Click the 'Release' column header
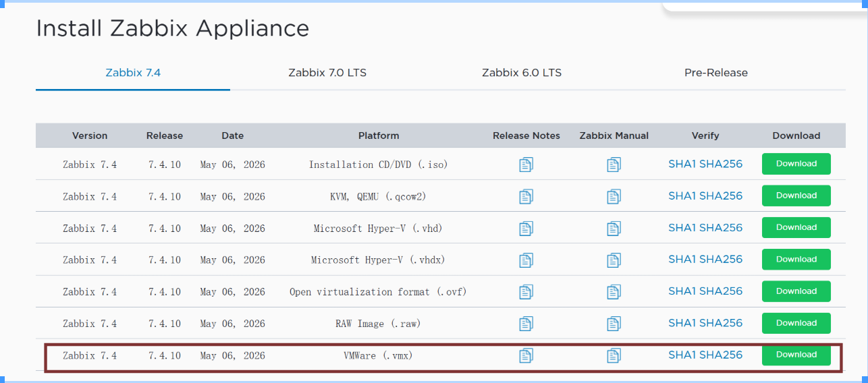Viewport: 868px width, 383px height. (165, 136)
